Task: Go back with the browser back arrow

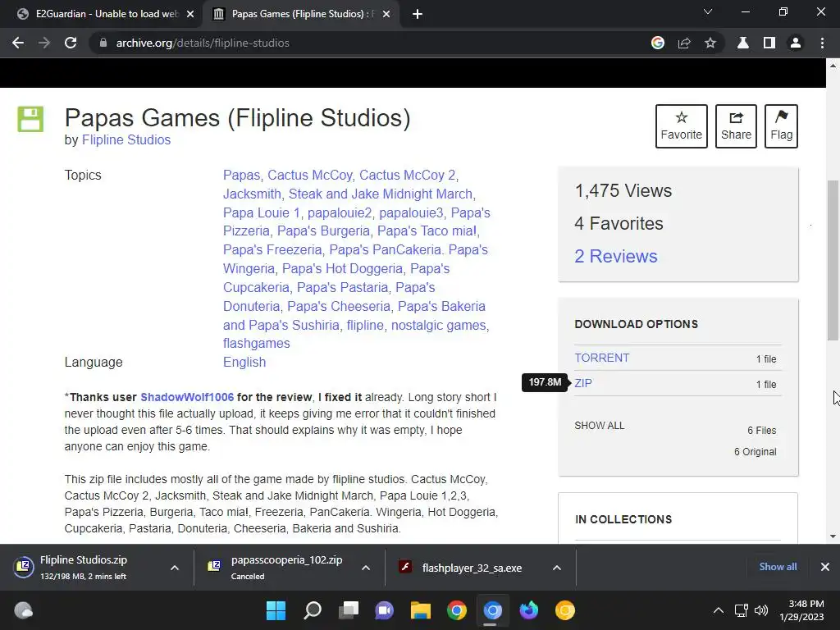Action: pos(18,43)
